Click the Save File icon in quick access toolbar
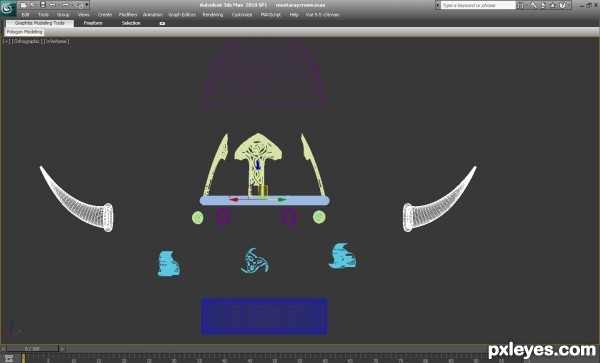 click(42, 5)
